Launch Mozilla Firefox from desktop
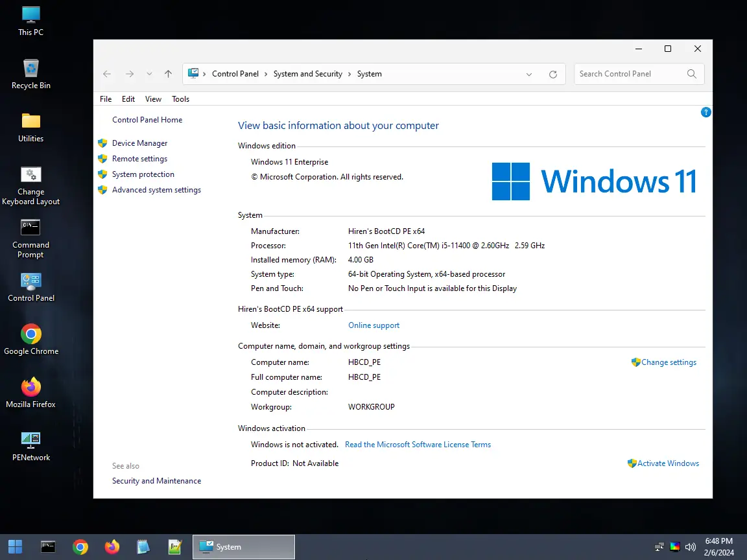 (x=31, y=393)
